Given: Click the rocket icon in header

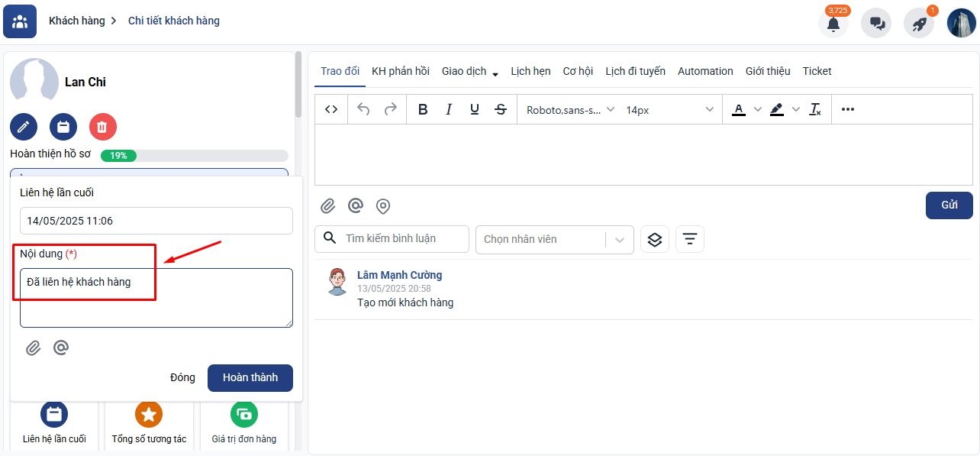Looking at the screenshot, I should [919, 24].
